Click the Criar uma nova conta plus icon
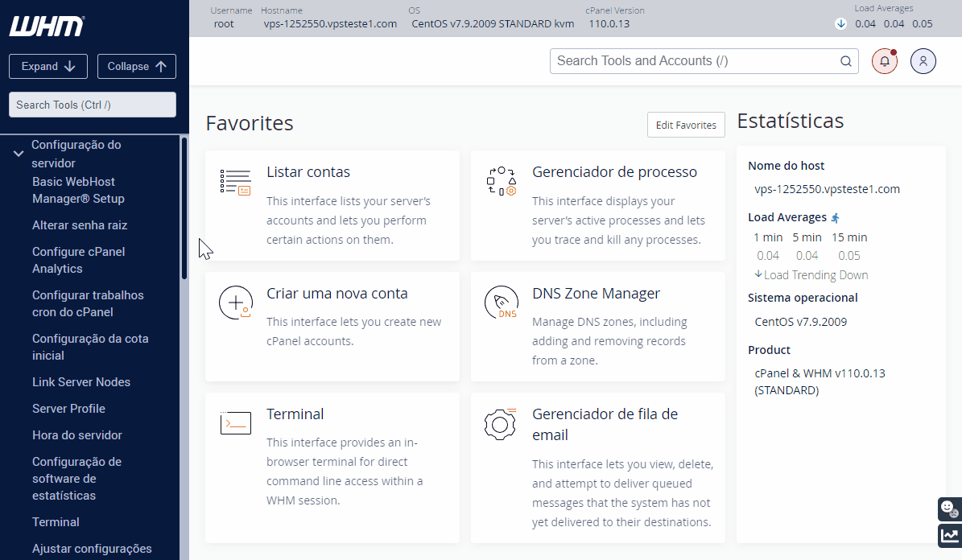Viewport: 962px width, 560px height. pyautogui.click(x=236, y=303)
